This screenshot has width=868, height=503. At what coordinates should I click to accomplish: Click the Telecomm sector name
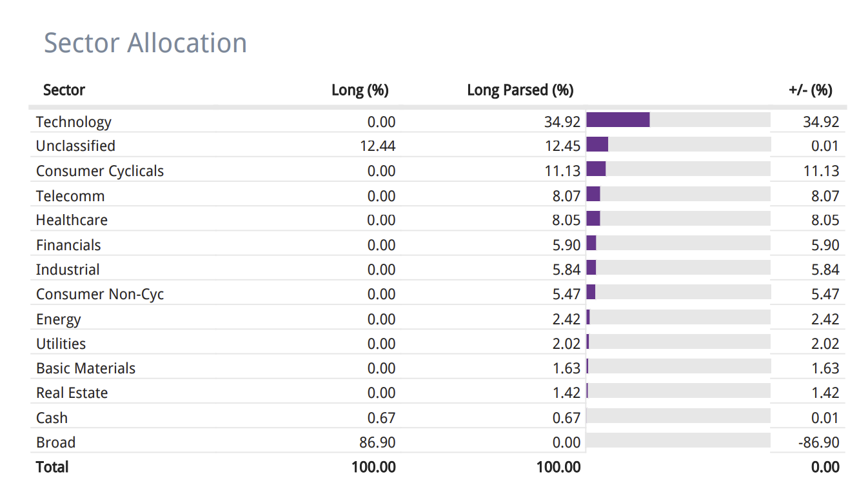tap(70, 196)
